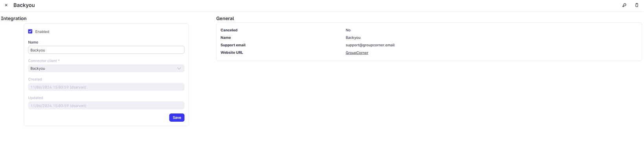
Task: Click the Integration section heading
Action: (14, 18)
